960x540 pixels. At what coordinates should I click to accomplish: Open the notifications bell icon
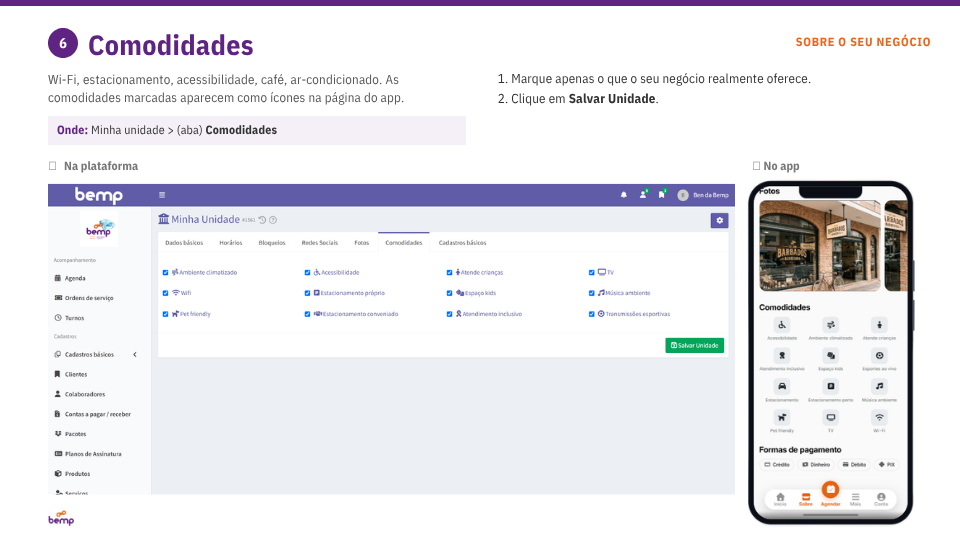[624, 195]
